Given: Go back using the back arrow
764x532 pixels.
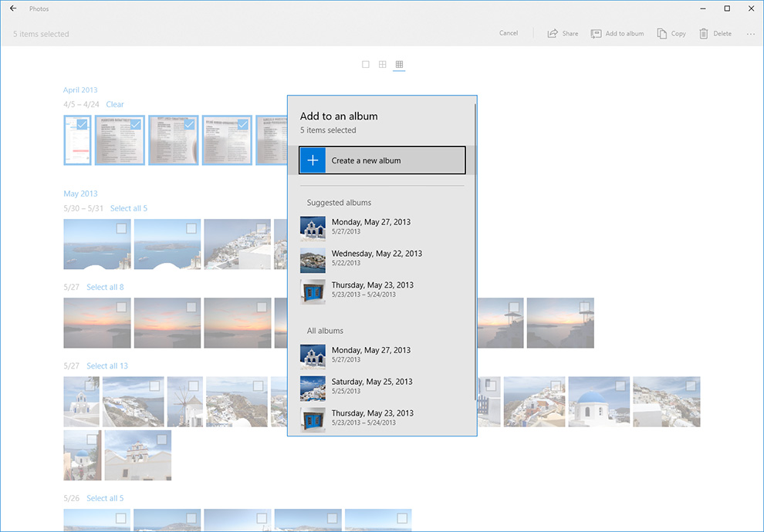Looking at the screenshot, I should click(x=13, y=8).
